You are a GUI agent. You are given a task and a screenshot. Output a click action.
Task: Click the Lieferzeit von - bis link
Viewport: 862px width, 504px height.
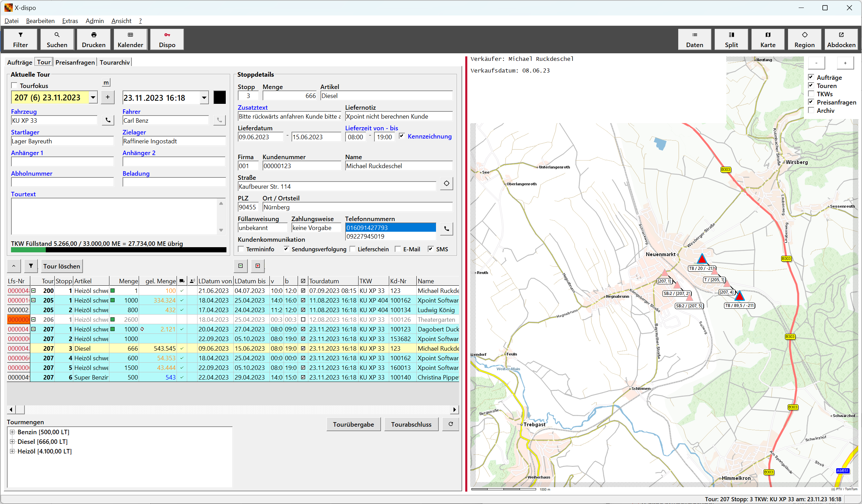point(372,128)
